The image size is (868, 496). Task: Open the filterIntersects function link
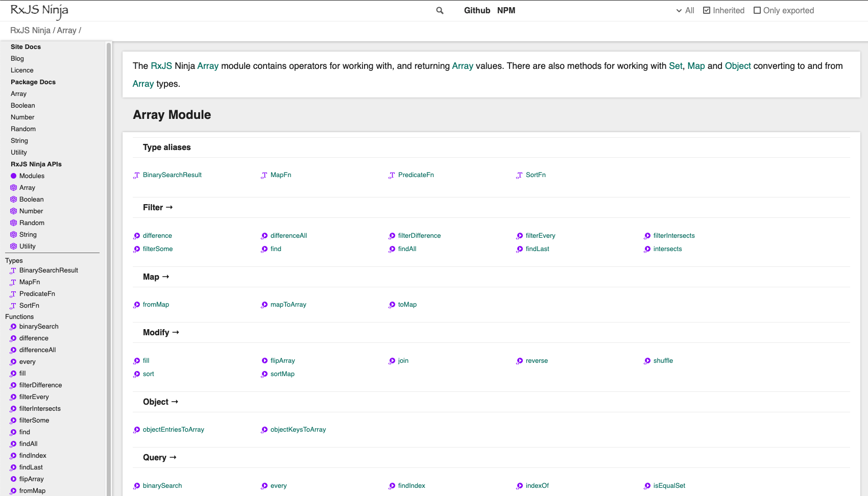(x=674, y=235)
